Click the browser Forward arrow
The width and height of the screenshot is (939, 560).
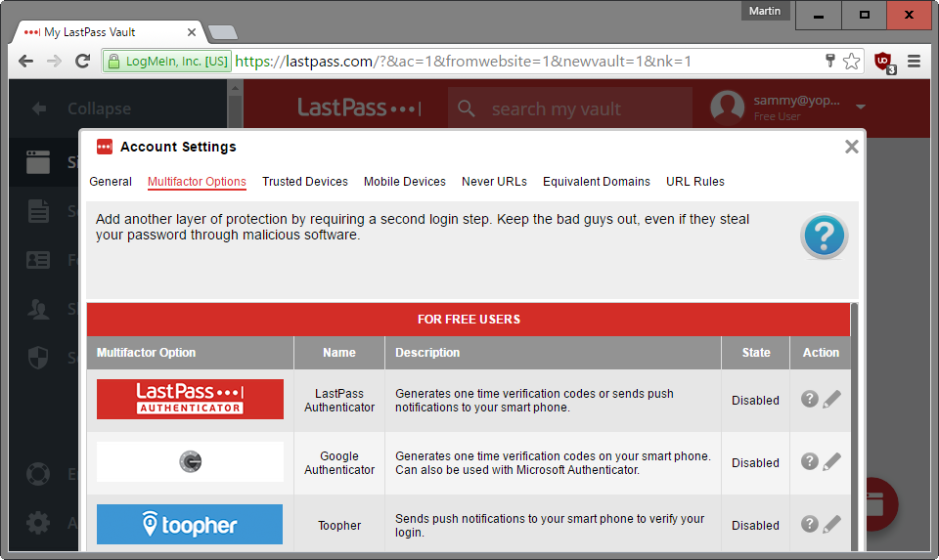pyautogui.click(x=54, y=61)
